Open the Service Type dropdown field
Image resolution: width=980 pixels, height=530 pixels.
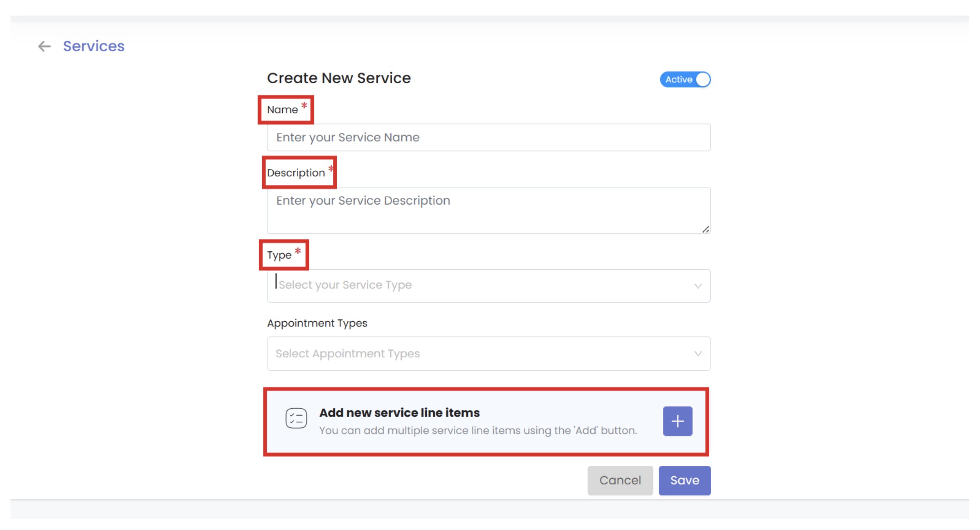pyautogui.click(x=480, y=286)
